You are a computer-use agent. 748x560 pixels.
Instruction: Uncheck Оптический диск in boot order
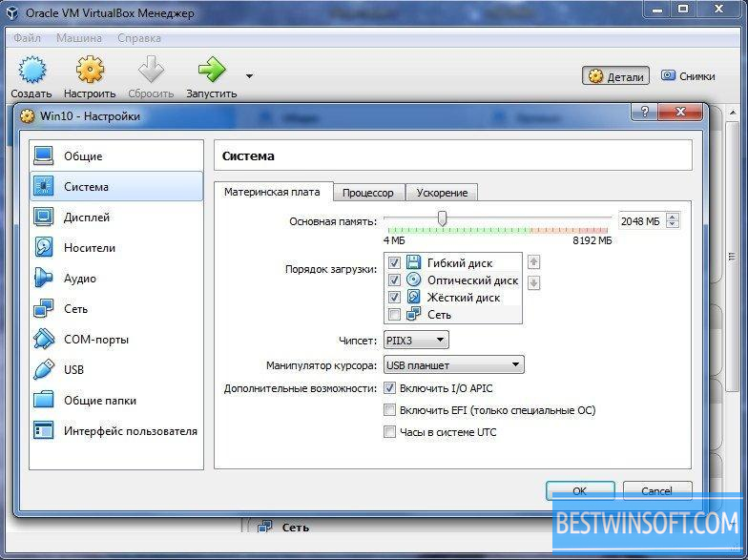point(394,280)
